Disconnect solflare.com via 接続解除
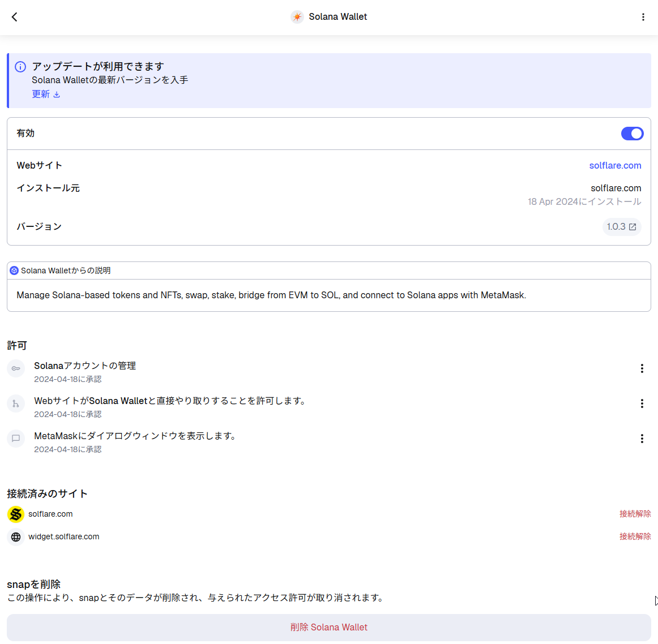 pyautogui.click(x=635, y=514)
